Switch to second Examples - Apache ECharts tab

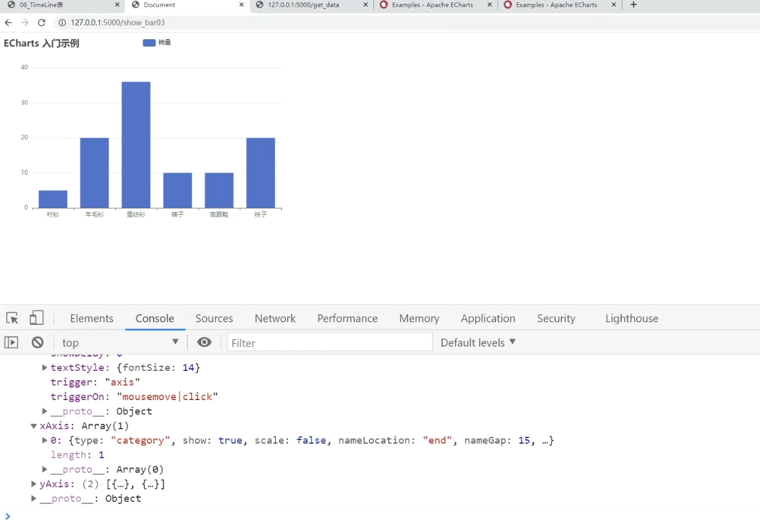tap(560, 4)
